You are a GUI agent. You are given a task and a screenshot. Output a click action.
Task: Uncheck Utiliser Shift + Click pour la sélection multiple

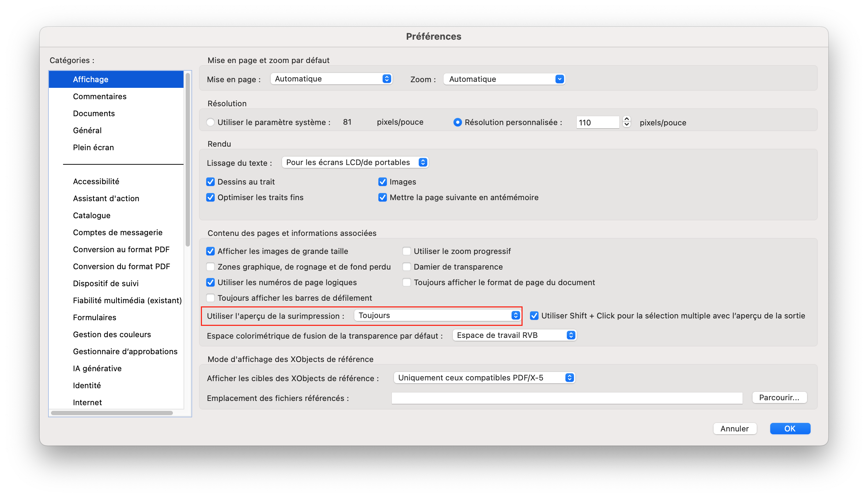click(534, 316)
